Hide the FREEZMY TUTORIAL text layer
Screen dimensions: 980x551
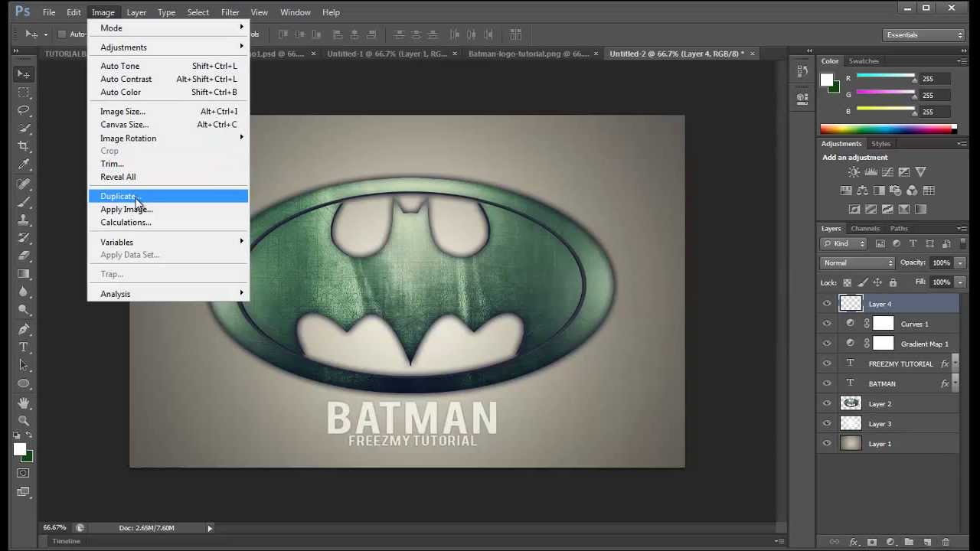click(x=827, y=364)
